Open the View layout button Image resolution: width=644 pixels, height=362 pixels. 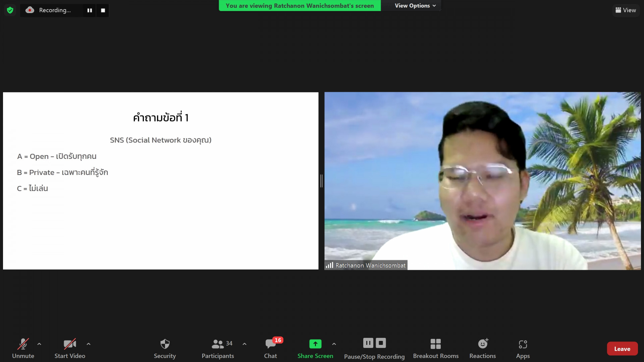pos(626,10)
